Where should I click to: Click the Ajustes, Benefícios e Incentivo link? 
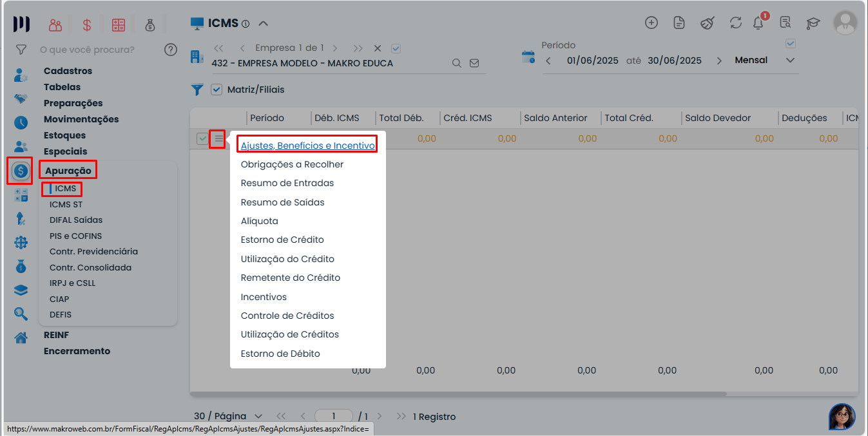pos(307,144)
